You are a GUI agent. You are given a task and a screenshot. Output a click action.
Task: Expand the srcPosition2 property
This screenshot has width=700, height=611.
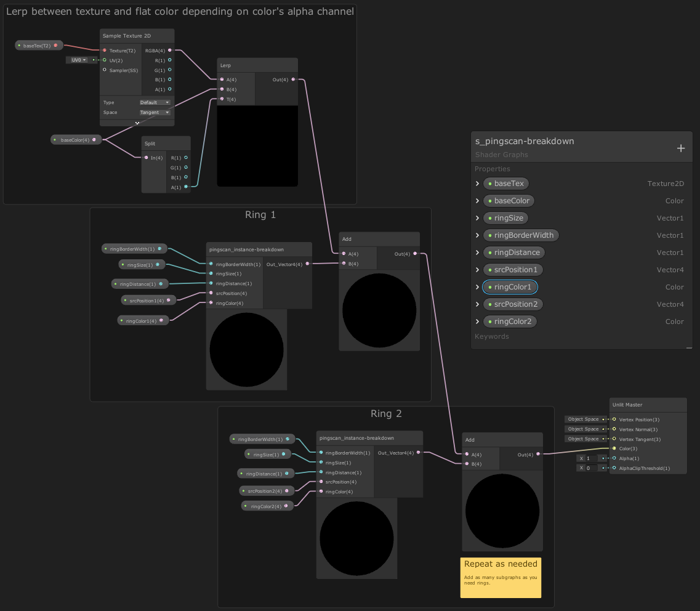478,304
